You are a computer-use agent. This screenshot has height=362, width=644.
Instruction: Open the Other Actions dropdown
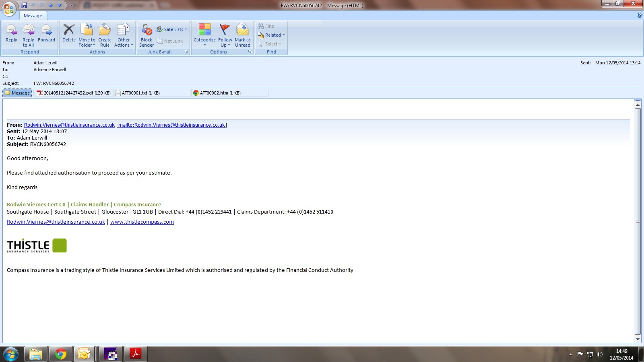124,35
